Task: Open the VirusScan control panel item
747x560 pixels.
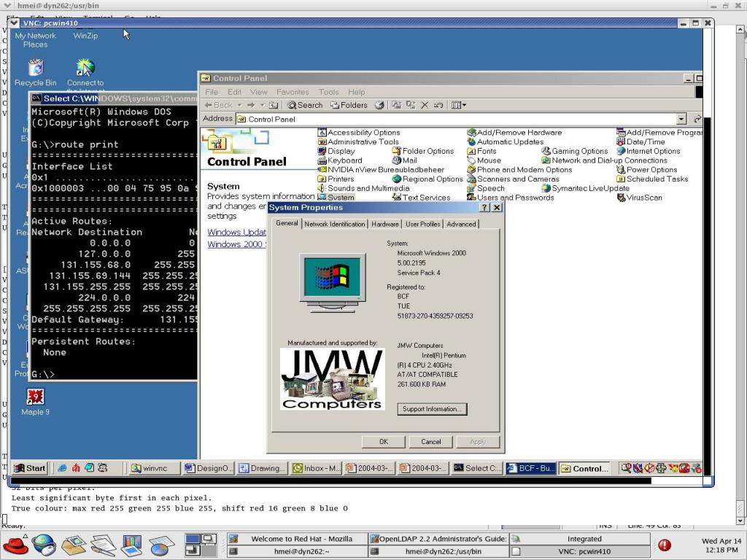Action: pos(643,198)
